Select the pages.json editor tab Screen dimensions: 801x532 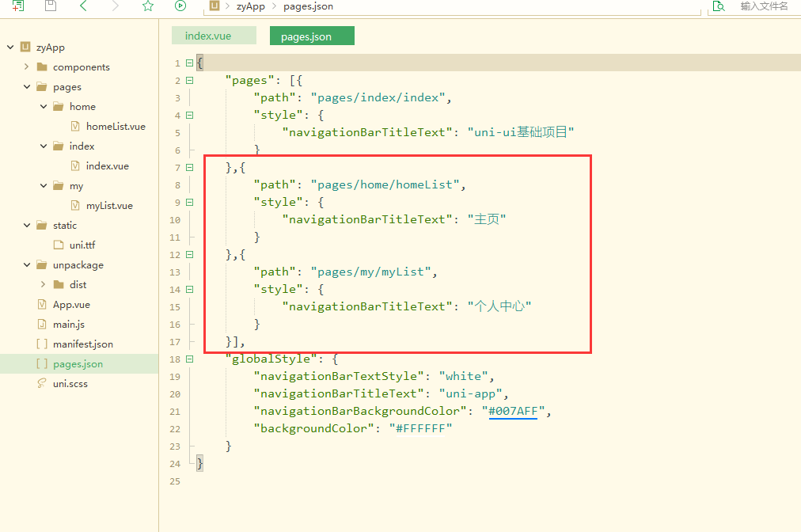point(311,35)
